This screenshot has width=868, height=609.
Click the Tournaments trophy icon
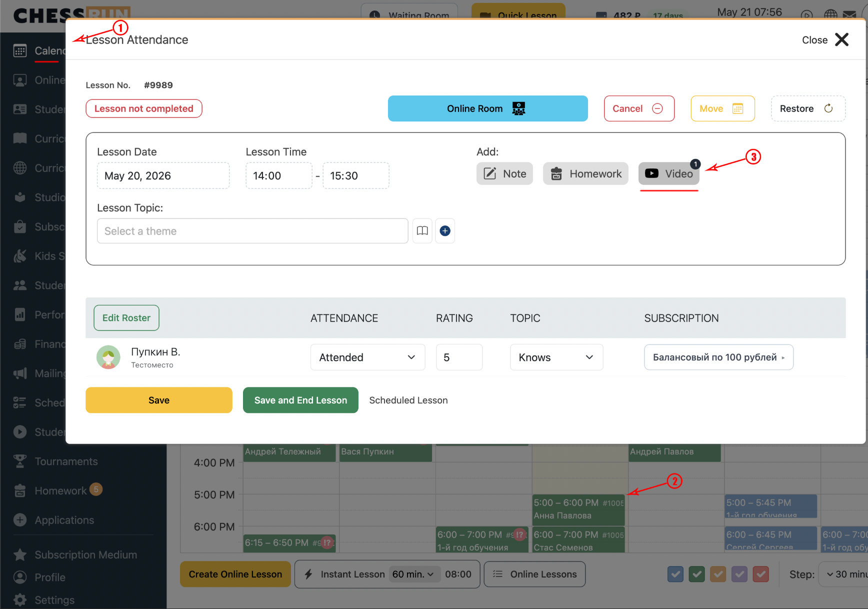tap(20, 461)
